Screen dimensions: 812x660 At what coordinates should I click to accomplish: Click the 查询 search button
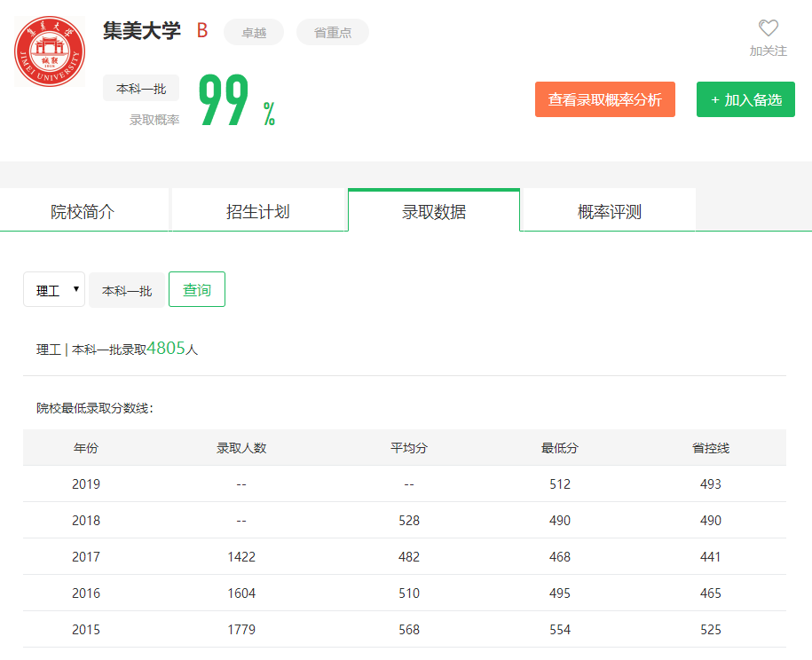coord(197,290)
